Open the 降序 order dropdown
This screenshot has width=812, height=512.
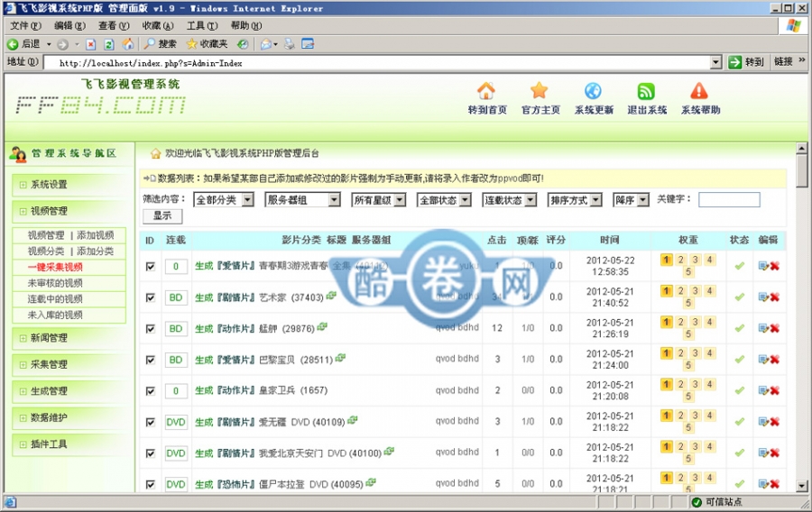(x=631, y=199)
